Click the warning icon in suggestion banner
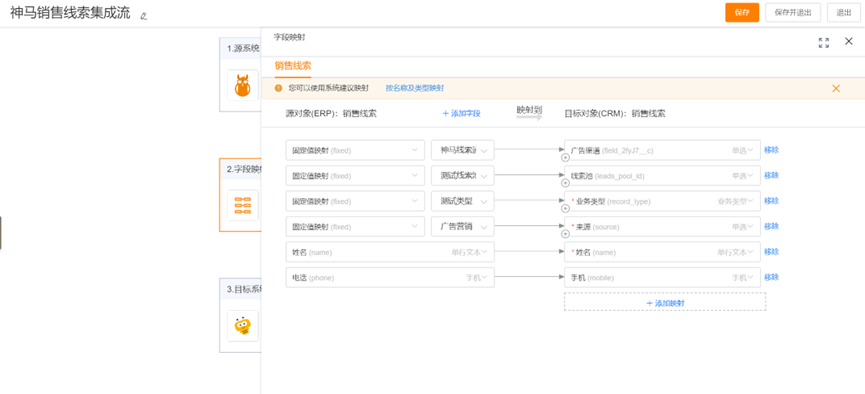This screenshot has height=394, width=865. pos(279,88)
